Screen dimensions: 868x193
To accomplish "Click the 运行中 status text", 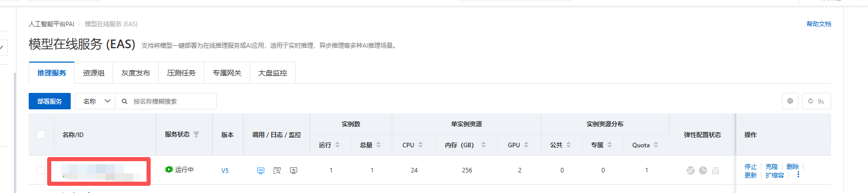I will [x=184, y=169].
